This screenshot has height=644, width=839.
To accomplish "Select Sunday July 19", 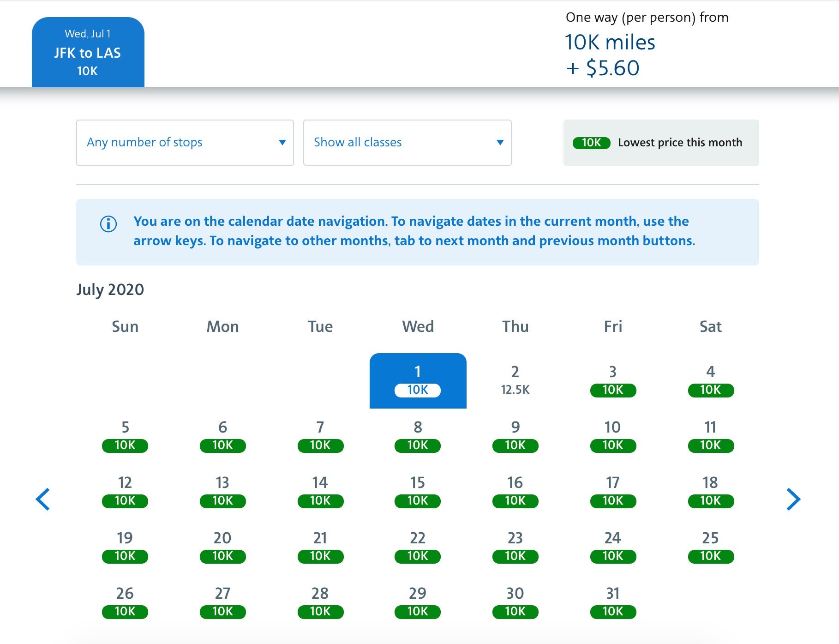I will coord(125,547).
